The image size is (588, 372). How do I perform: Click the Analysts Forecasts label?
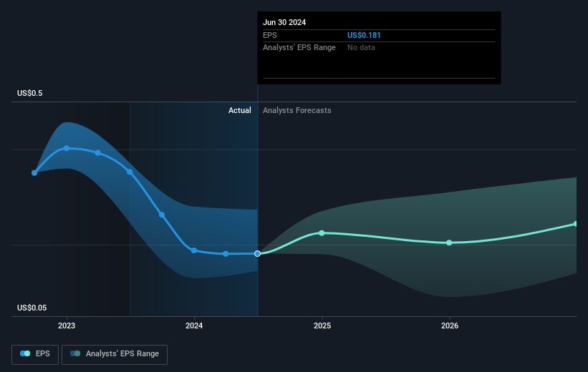pyautogui.click(x=297, y=110)
